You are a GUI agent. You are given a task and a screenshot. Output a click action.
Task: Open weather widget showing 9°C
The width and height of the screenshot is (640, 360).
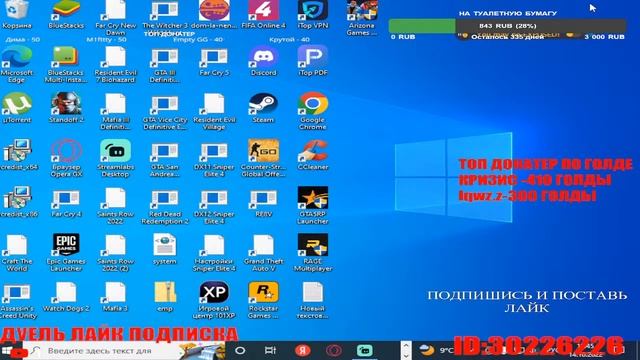point(436,350)
